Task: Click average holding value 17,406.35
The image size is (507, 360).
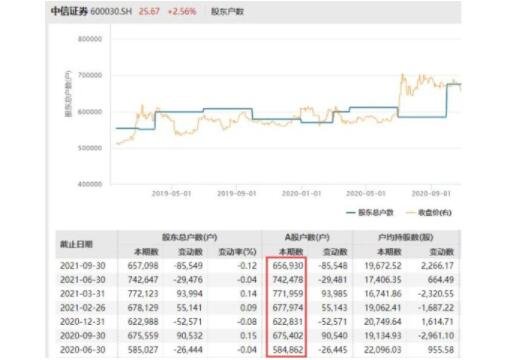Action: point(383,280)
